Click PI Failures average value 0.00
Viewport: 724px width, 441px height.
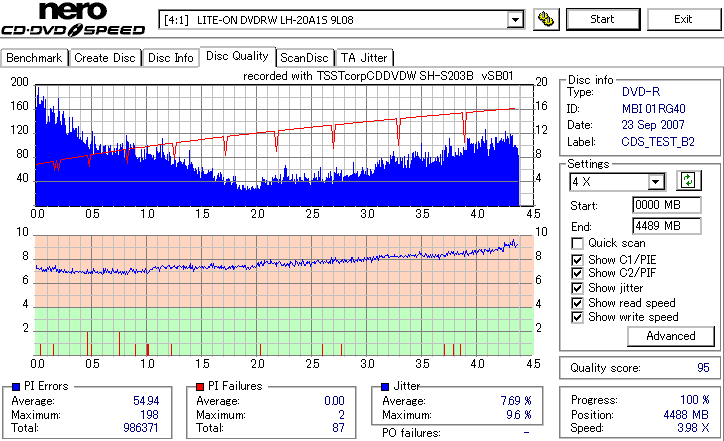(x=334, y=401)
